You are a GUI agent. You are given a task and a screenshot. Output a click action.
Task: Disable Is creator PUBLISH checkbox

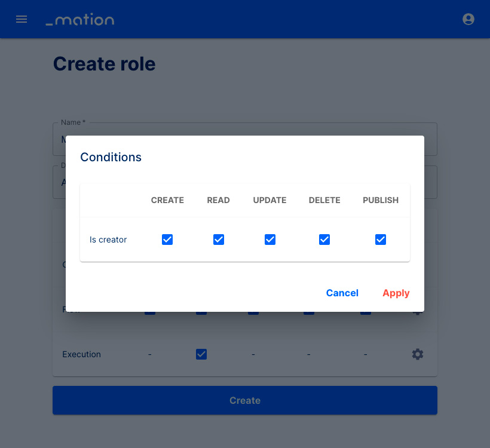click(x=381, y=240)
